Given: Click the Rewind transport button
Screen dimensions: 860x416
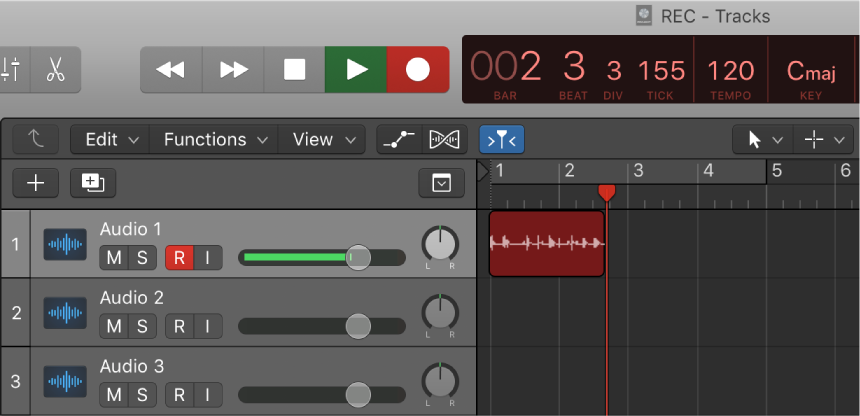Looking at the screenshot, I should point(171,70).
